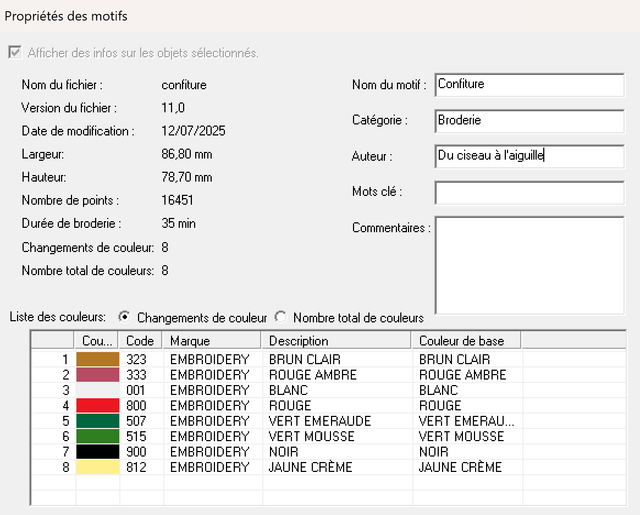
Task: Click the 'Couleur de base' column header
Action: click(465, 341)
